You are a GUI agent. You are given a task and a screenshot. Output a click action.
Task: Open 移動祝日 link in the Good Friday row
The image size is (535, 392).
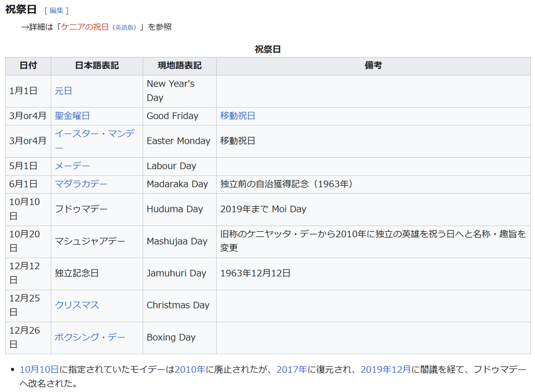(x=238, y=116)
